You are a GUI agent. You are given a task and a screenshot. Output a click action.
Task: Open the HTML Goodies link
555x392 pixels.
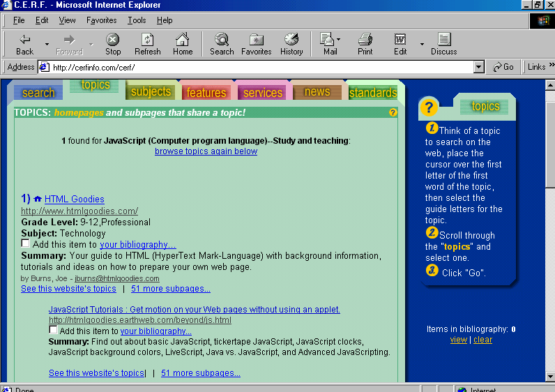tap(75, 199)
